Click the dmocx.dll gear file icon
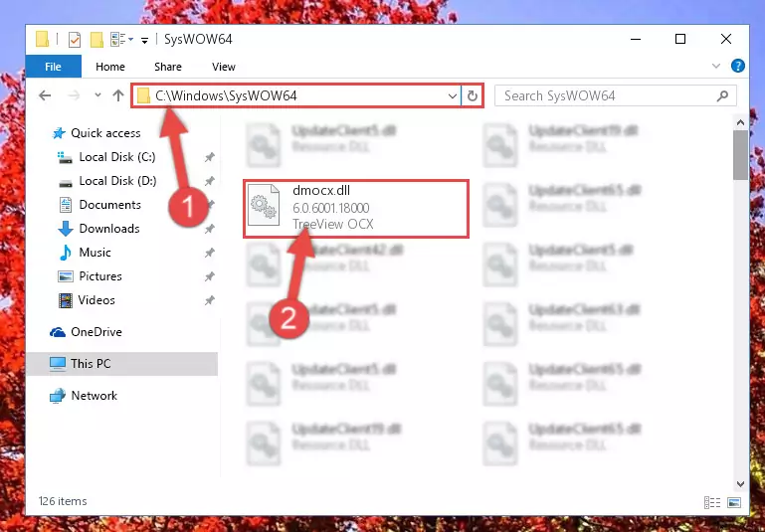 (x=264, y=205)
